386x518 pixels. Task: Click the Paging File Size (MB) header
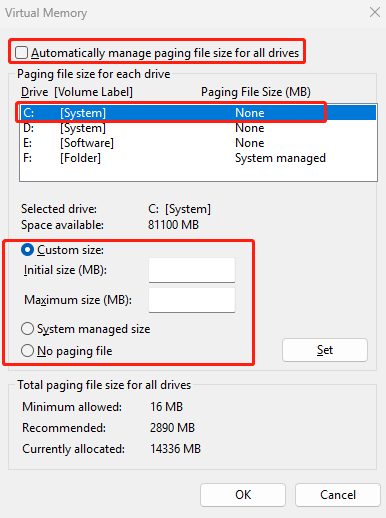tap(256, 92)
